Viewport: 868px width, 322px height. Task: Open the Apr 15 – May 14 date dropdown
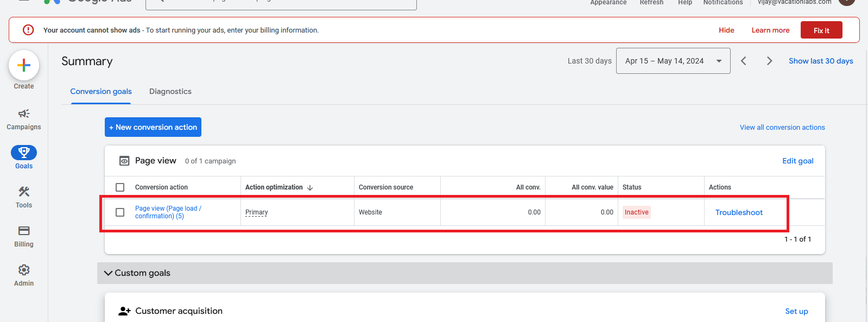[673, 61]
